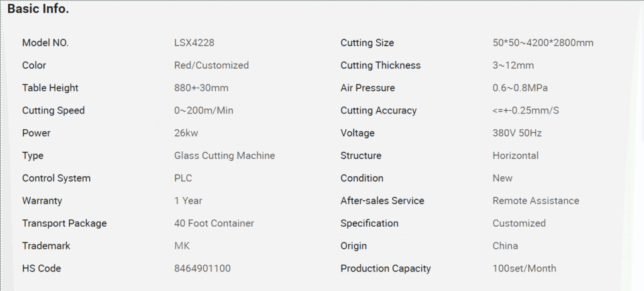Select the 40 Foot Container value
644x291 pixels.
(x=214, y=224)
